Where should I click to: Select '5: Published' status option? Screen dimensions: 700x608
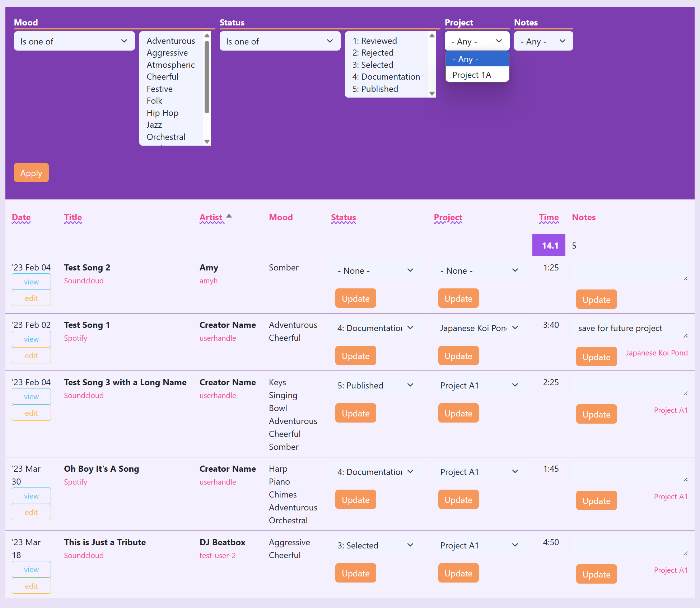[x=375, y=89]
